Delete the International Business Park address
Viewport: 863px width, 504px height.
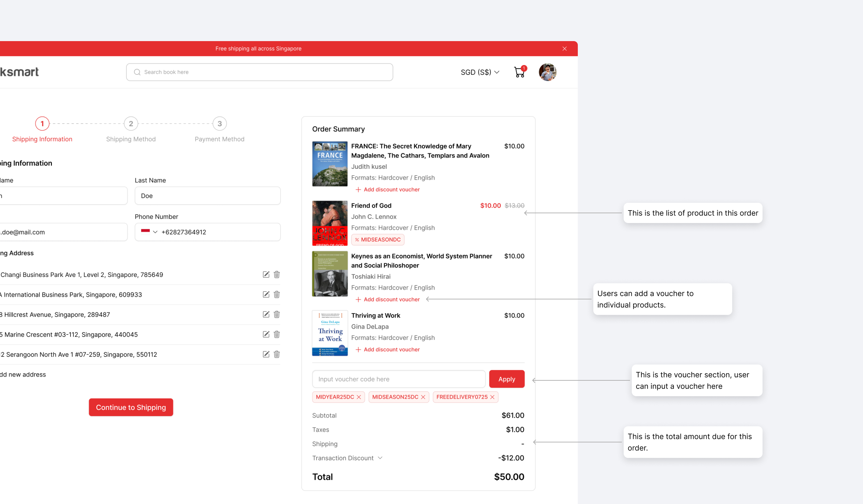coord(277,294)
